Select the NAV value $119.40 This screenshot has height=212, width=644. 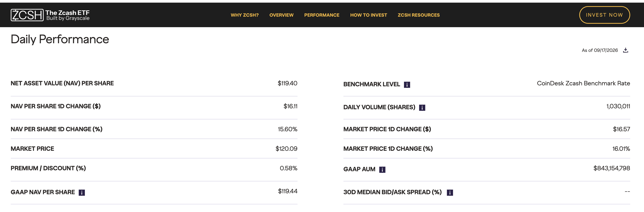287,83
